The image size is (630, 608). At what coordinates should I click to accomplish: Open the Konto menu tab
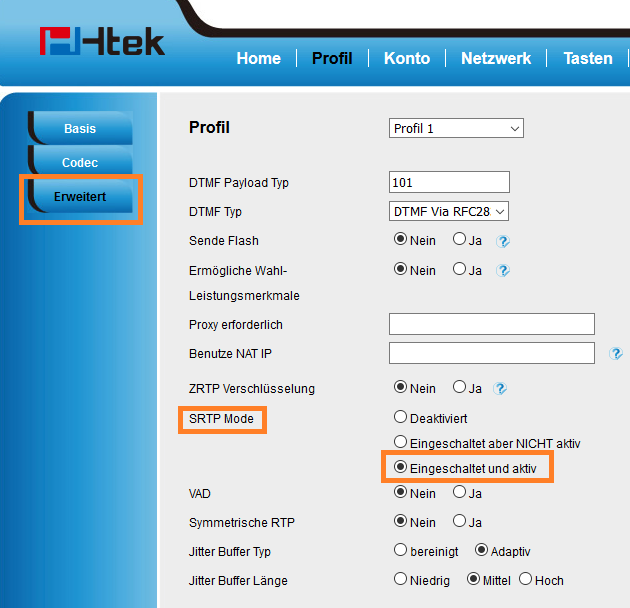407,58
